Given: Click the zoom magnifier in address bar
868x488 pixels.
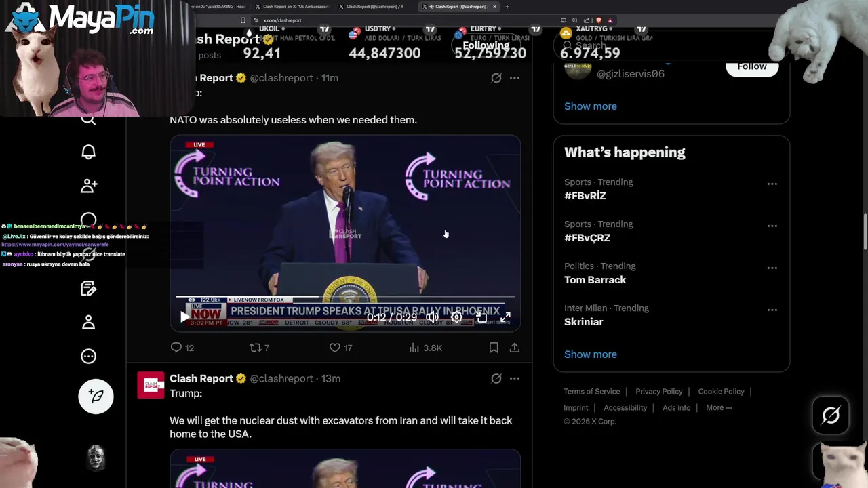Looking at the screenshot, I should pyautogui.click(x=575, y=20).
